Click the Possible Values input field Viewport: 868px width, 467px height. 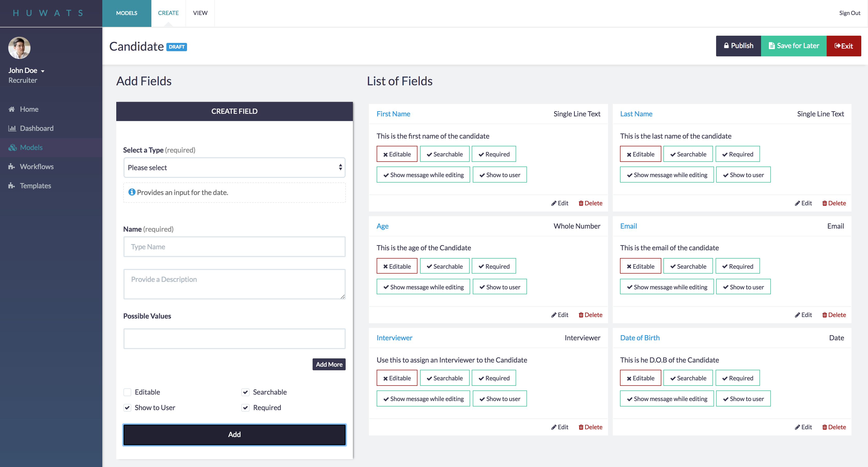pos(234,338)
